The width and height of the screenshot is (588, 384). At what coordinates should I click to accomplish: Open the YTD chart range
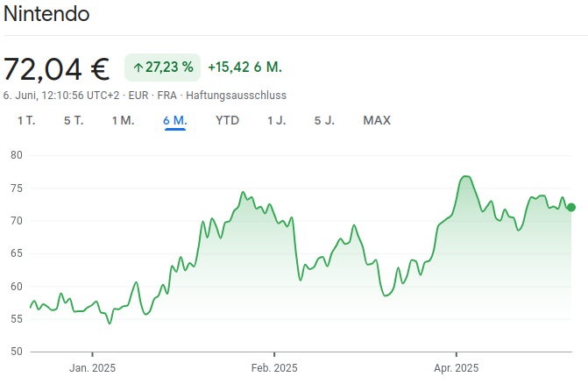pos(227,121)
